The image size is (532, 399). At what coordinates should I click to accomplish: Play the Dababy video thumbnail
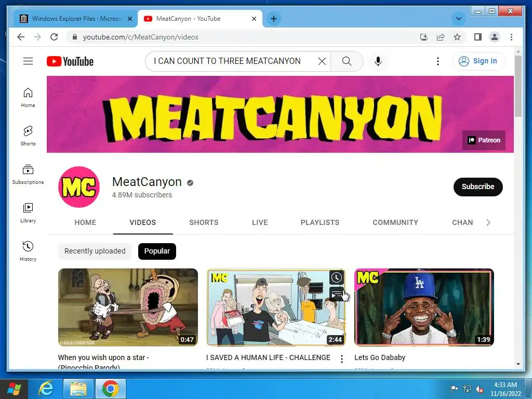pos(424,307)
